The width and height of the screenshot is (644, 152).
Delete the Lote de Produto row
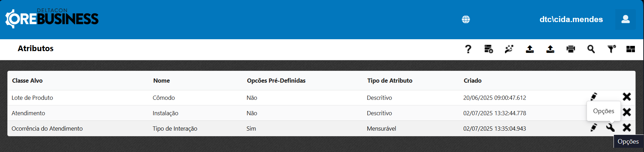(x=627, y=97)
